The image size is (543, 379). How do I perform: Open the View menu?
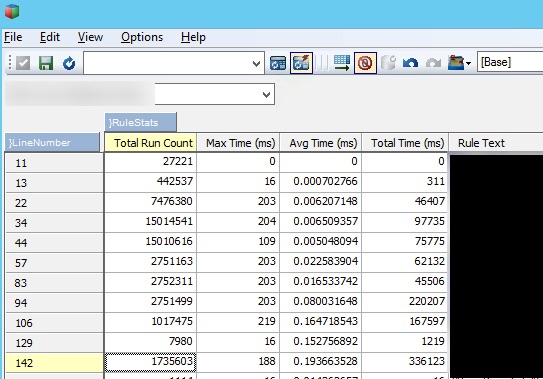[90, 37]
